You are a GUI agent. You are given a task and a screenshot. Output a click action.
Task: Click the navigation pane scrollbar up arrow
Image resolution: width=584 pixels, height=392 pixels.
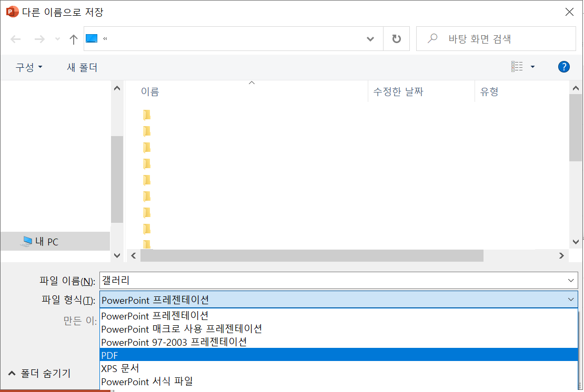coord(117,88)
